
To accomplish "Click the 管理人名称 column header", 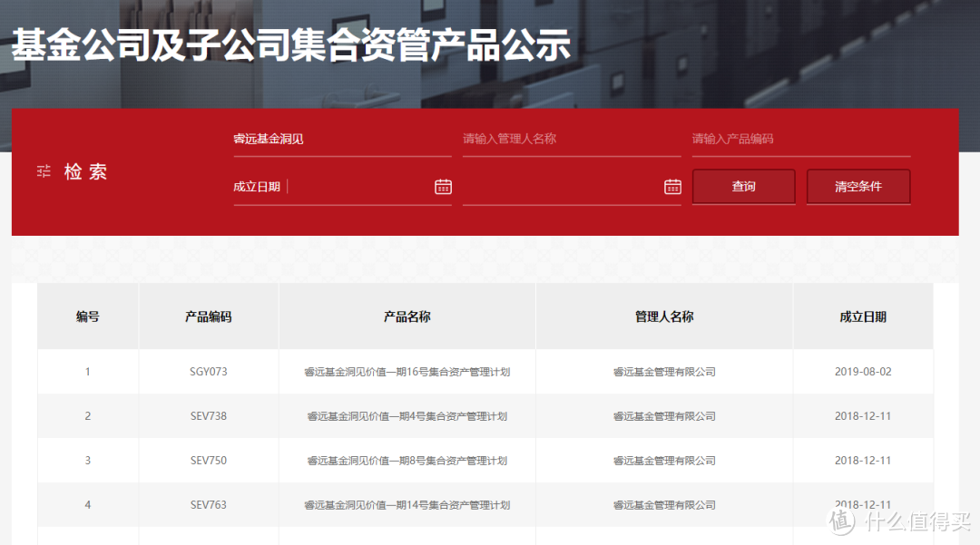I will [x=664, y=316].
